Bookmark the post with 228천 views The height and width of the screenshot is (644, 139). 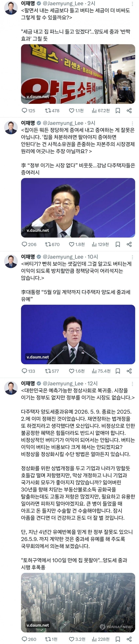click(118, 639)
